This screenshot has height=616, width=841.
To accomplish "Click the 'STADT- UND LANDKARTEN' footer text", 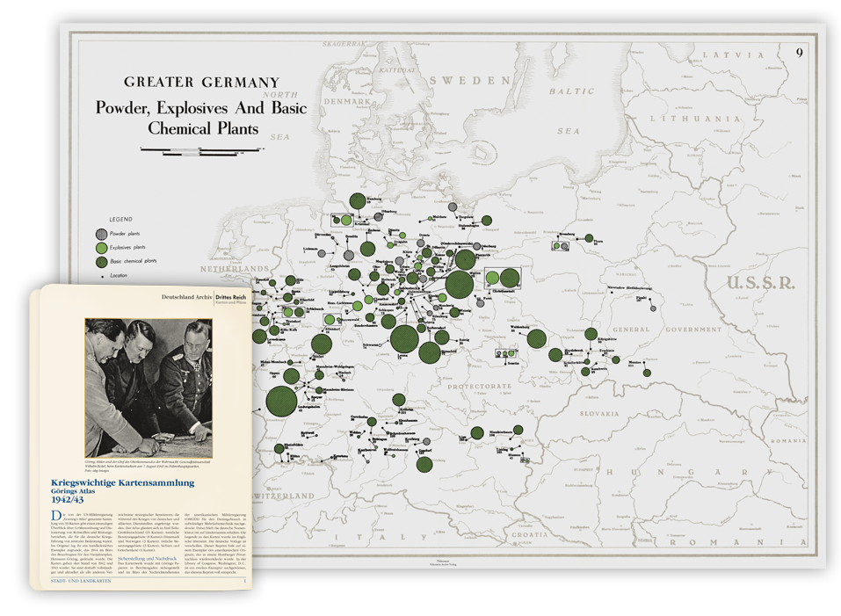I will point(81,581).
